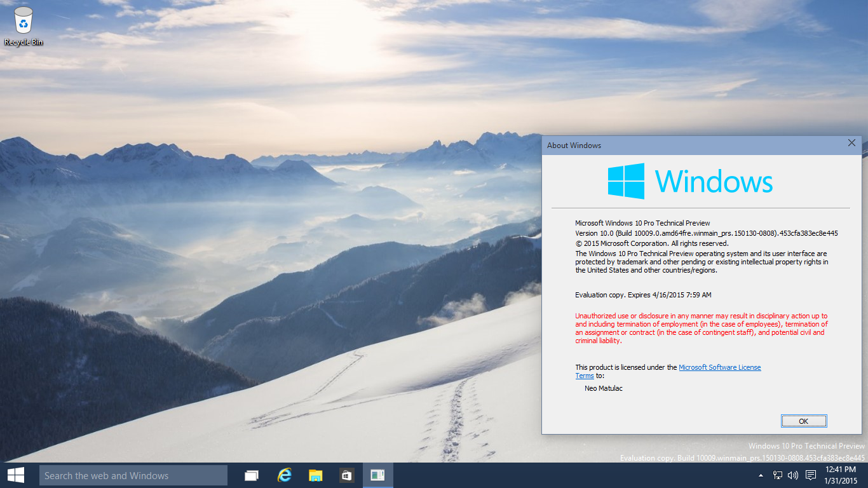Screen dimensions: 868x488
Task: Open the Action Center notifications icon
Action: coord(810,475)
